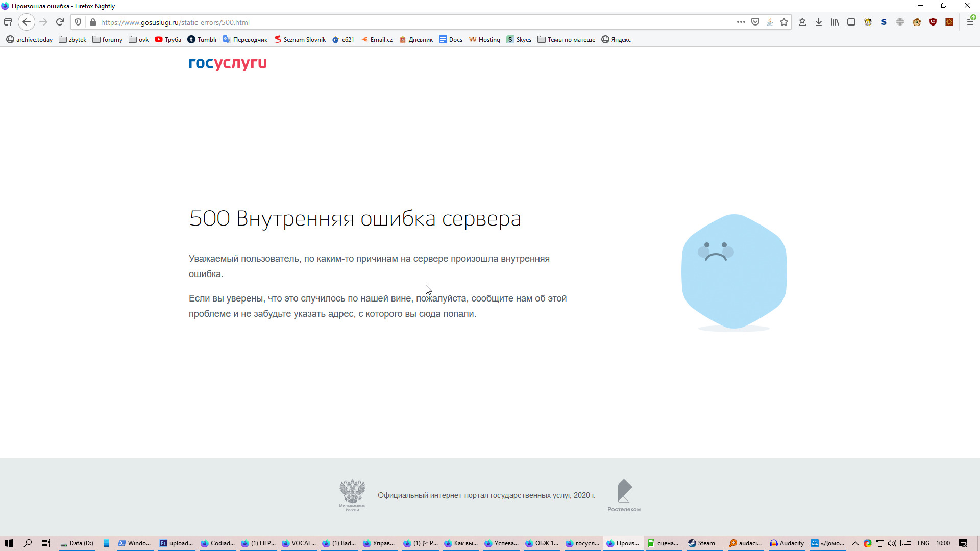Image resolution: width=980 pixels, height=551 pixels.
Task: Open the Seznam Slovník bookmark
Action: pos(300,39)
